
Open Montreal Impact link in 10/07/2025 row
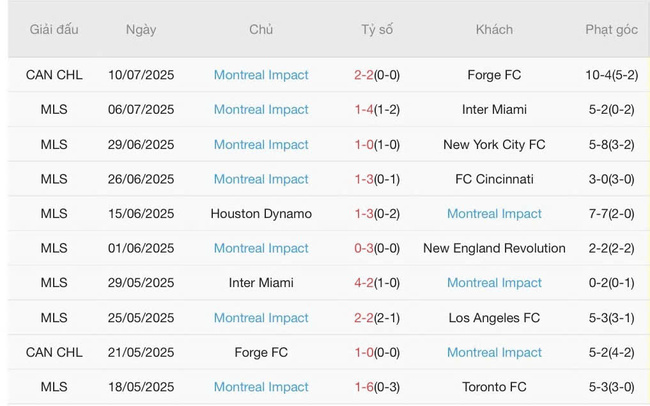pyautogui.click(x=261, y=75)
